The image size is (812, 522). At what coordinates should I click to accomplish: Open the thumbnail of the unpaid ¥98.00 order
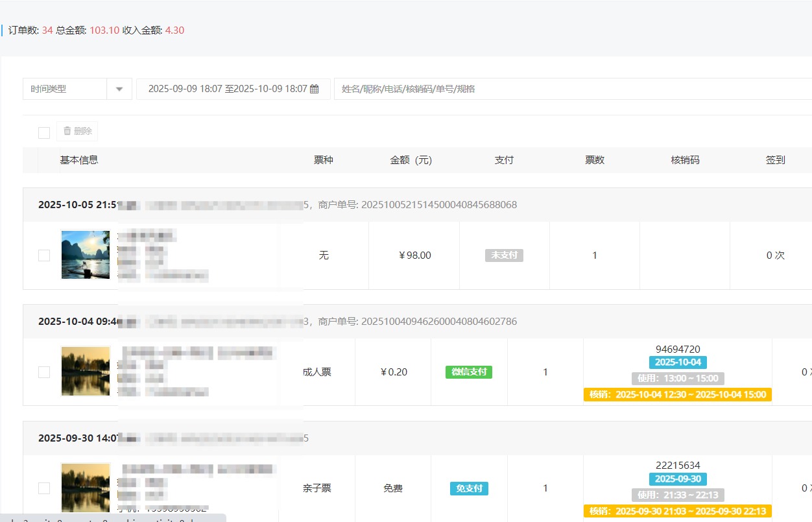(86, 255)
